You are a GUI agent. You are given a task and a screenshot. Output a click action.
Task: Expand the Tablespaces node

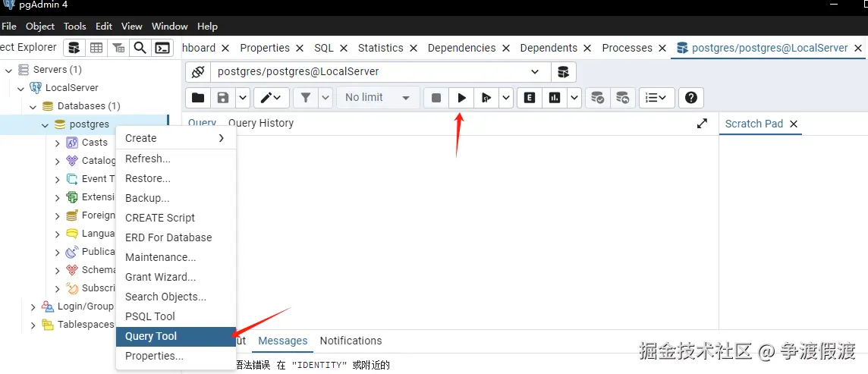click(33, 325)
